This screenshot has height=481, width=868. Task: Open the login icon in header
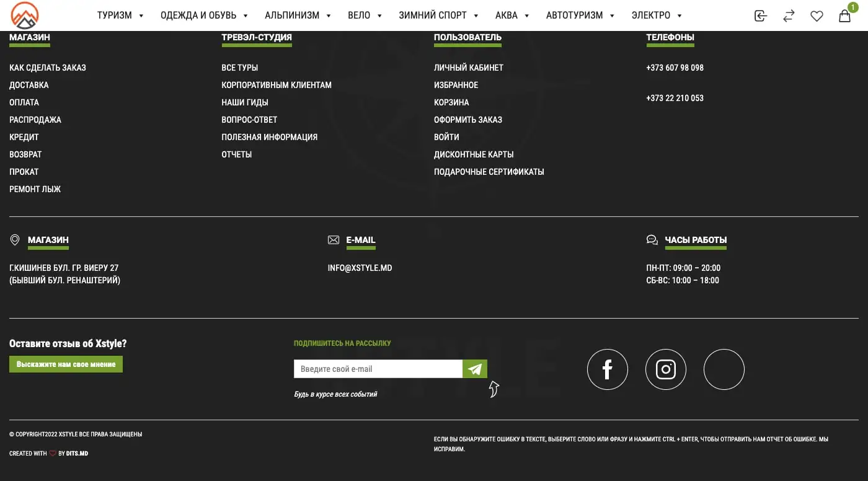[x=761, y=16]
